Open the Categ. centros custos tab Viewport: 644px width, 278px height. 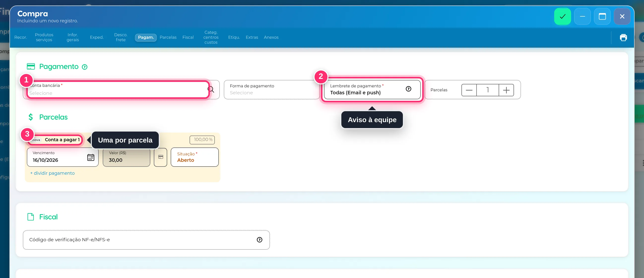click(211, 37)
